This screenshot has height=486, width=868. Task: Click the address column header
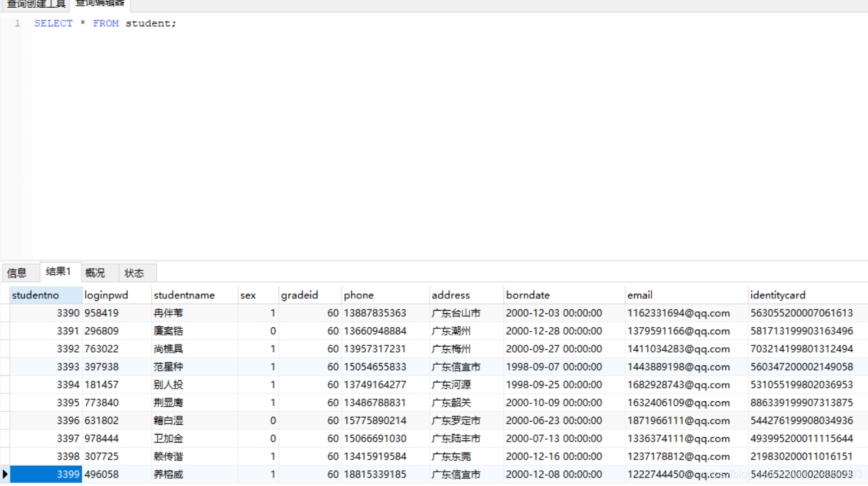[x=466, y=295]
